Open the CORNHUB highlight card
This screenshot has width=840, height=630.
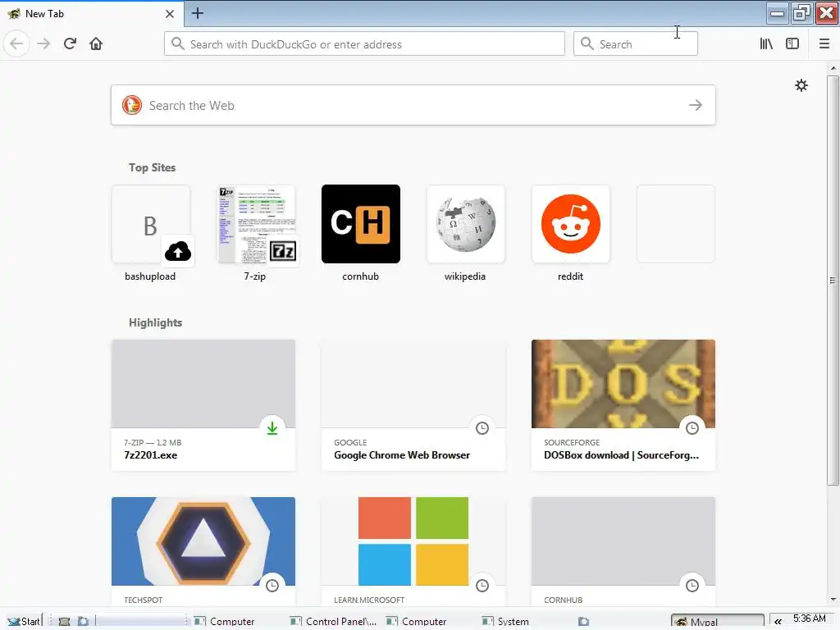[x=623, y=552]
